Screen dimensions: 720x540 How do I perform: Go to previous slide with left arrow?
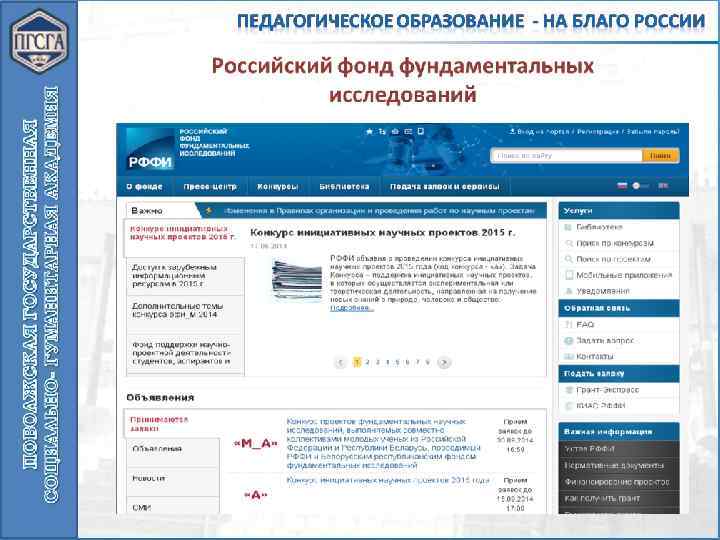pyautogui.click(x=340, y=363)
